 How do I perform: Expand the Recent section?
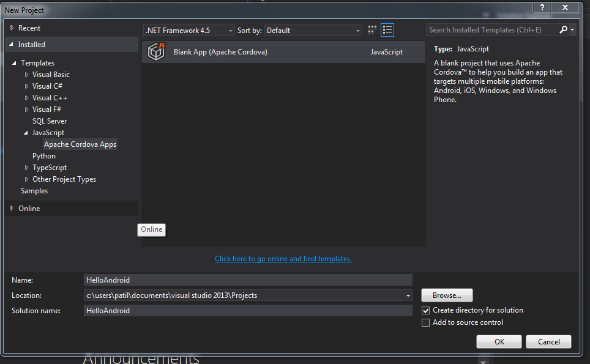(x=12, y=28)
